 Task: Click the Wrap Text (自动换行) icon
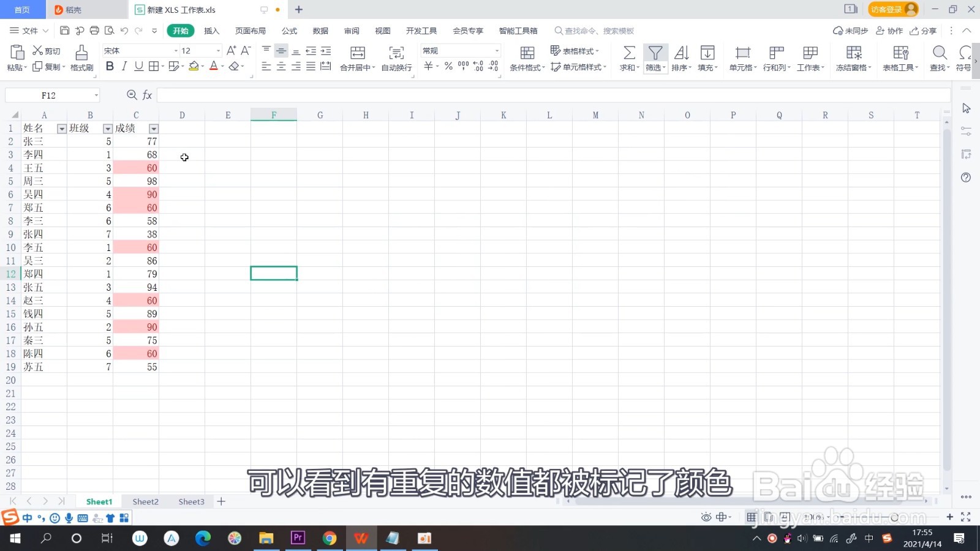[x=396, y=53]
